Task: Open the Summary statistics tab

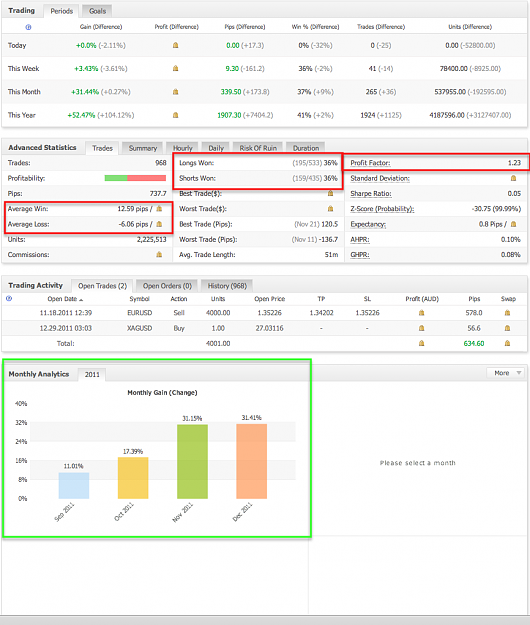Action: [x=143, y=148]
